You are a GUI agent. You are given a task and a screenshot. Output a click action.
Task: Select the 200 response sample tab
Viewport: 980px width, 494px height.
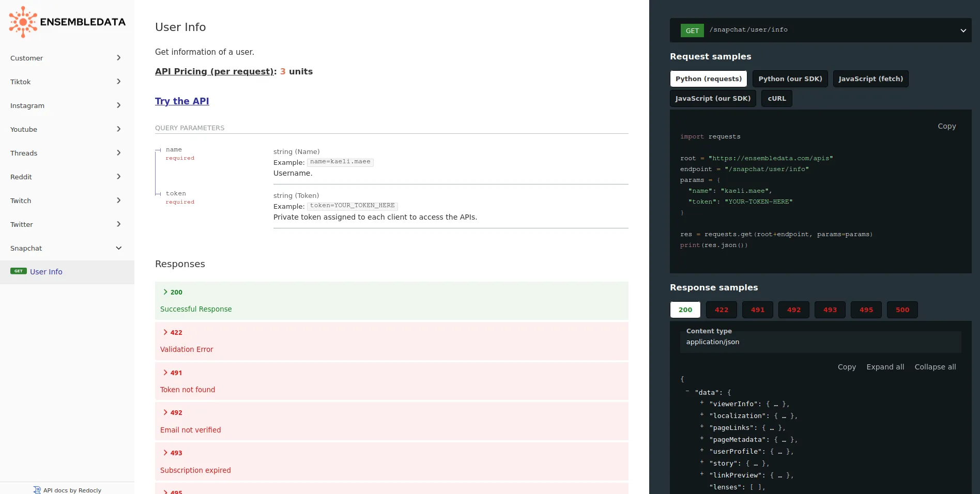685,310
